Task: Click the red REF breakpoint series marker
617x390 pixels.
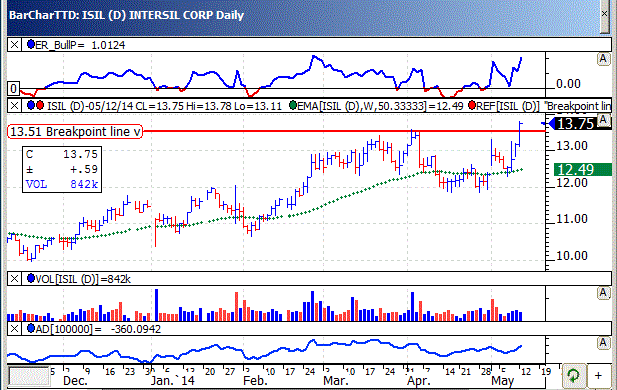Action: pos(472,105)
